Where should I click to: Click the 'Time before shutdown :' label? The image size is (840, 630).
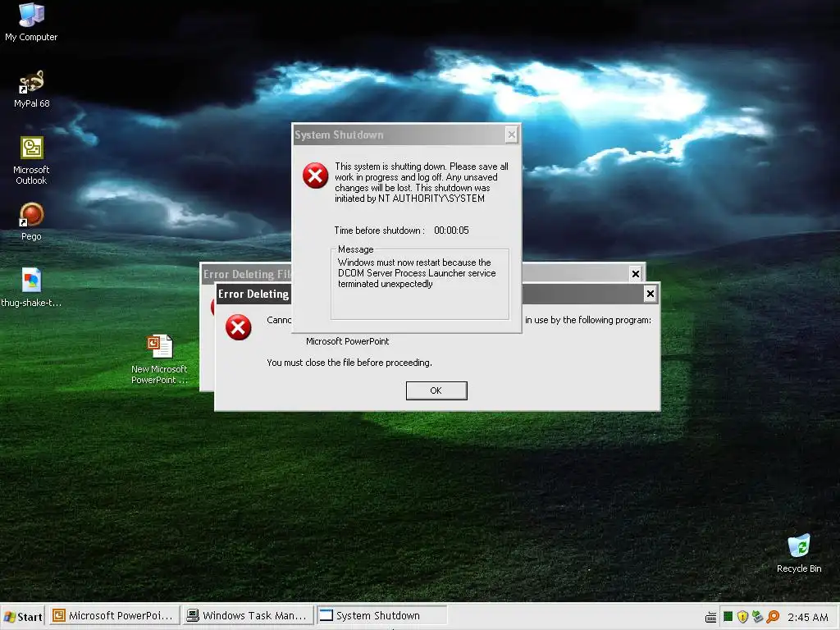(379, 231)
